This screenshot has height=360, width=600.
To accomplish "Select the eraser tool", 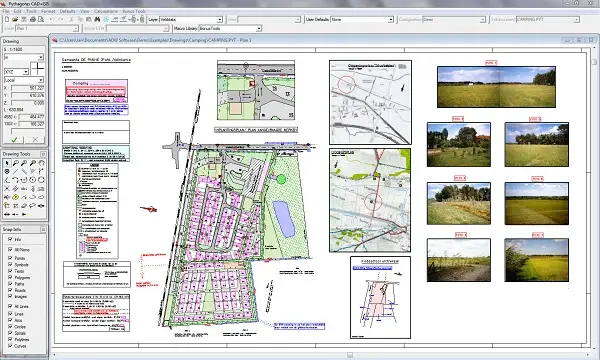I will click(x=24, y=205).
